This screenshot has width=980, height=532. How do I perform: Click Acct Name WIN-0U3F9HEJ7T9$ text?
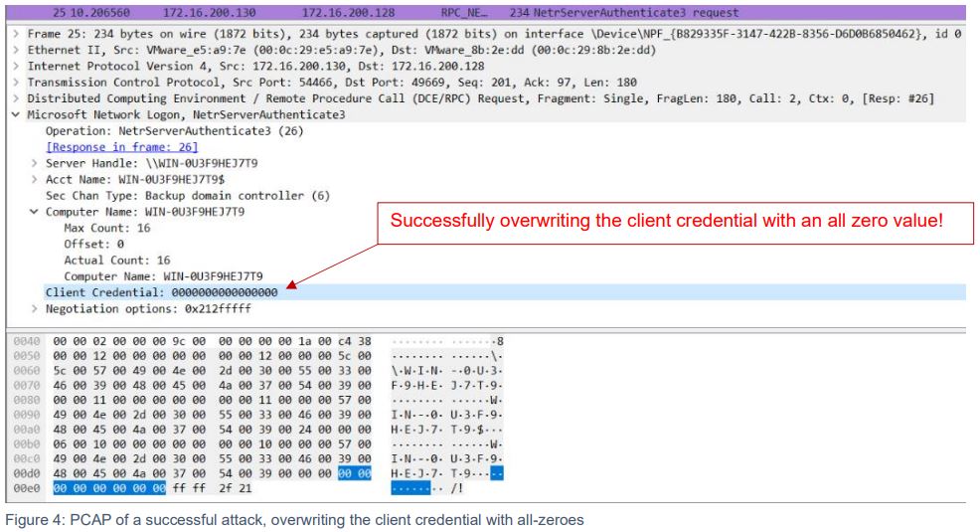point(135,179)
